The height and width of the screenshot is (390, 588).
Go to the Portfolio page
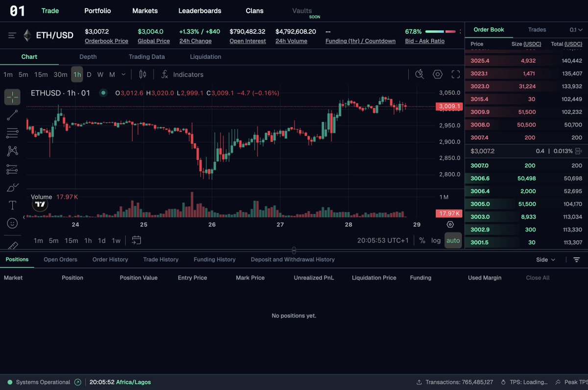pos(98,11)
